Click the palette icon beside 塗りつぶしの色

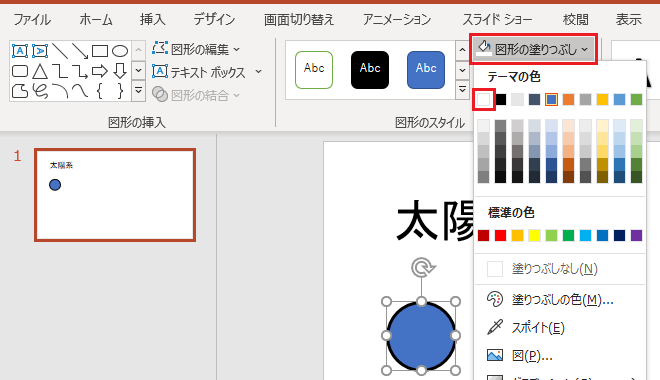point(495,299)
